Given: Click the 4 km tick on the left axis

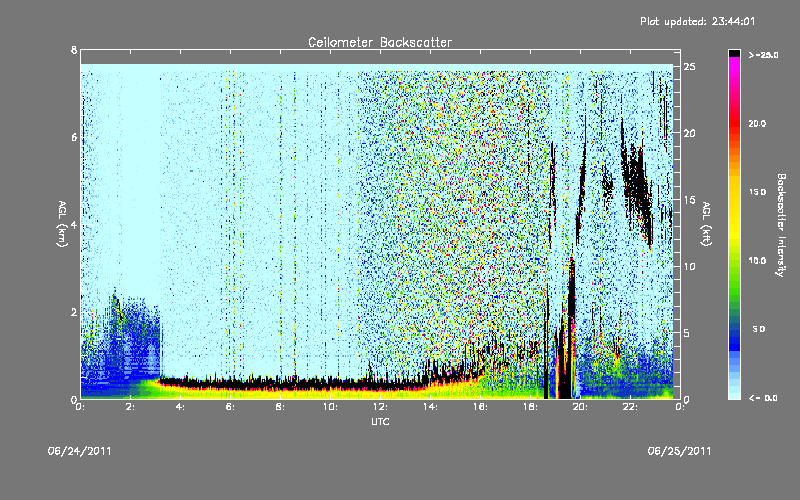Looking at the screenshot, I should tap(74, 225).
